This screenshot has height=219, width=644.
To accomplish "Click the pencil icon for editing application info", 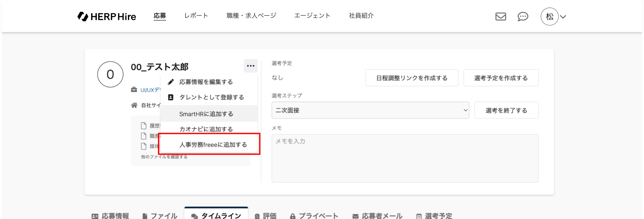I will click(x=171, y=82).
